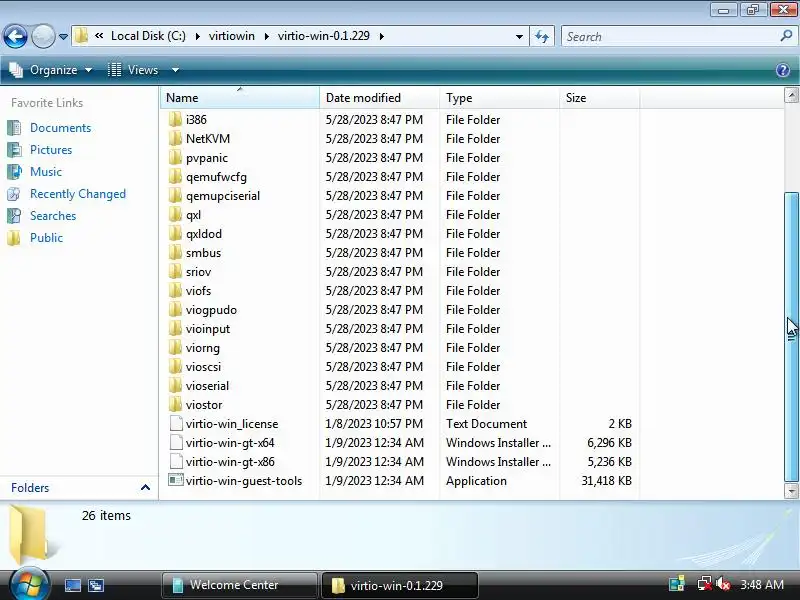Expand the arrow after virtiowin in path
This screenshot has width=800, height=600.
[x=266, y=36]
